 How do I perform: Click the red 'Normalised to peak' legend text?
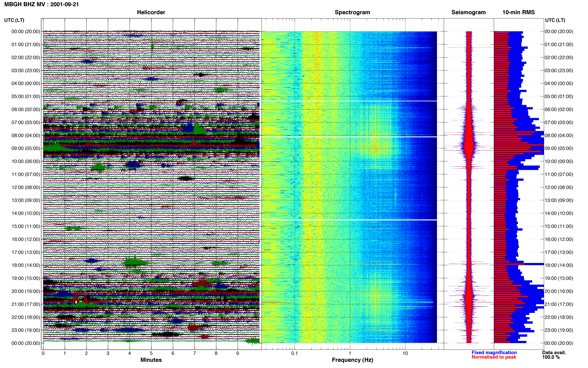coord(494,357)
